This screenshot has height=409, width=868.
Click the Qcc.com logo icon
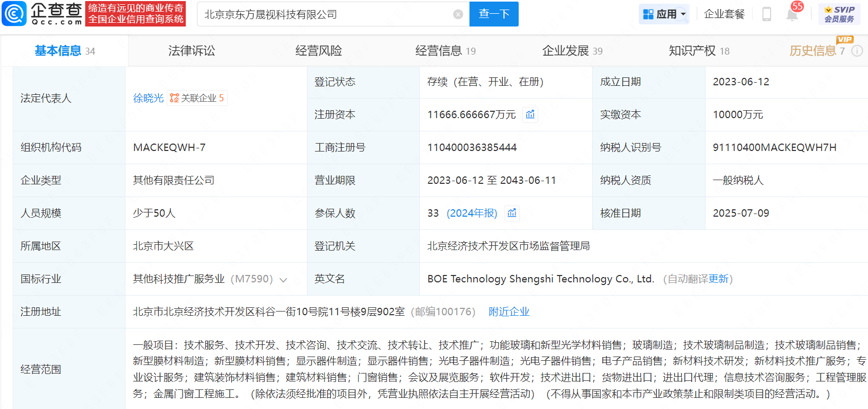point(14,14)
